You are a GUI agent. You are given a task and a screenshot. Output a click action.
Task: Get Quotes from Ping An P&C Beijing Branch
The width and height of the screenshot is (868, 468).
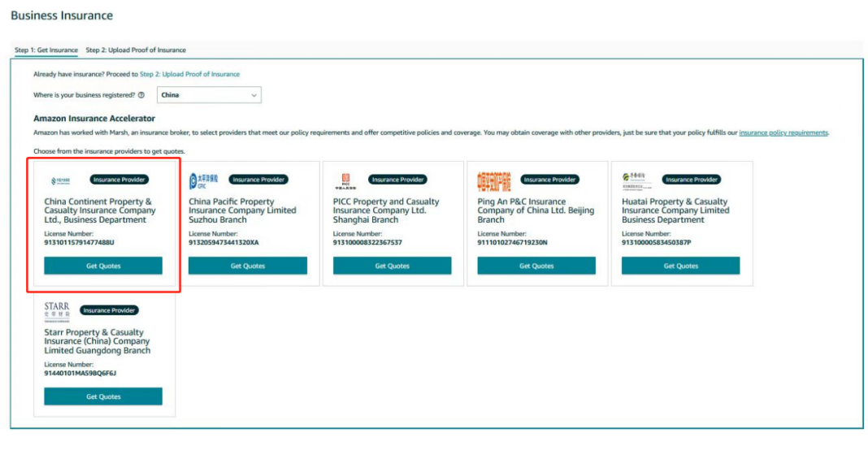click(x=536, y=266)
